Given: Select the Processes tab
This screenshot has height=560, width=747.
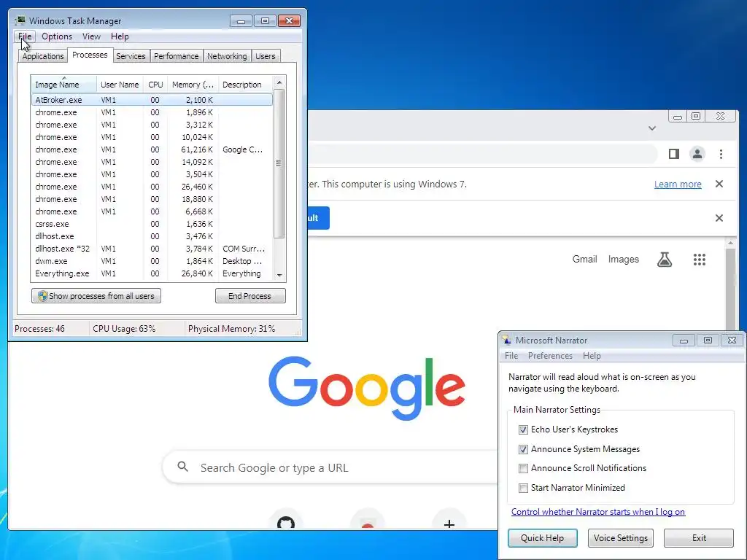Looking at the screenshot, I should pyautogui.click(x=90, y=55).
